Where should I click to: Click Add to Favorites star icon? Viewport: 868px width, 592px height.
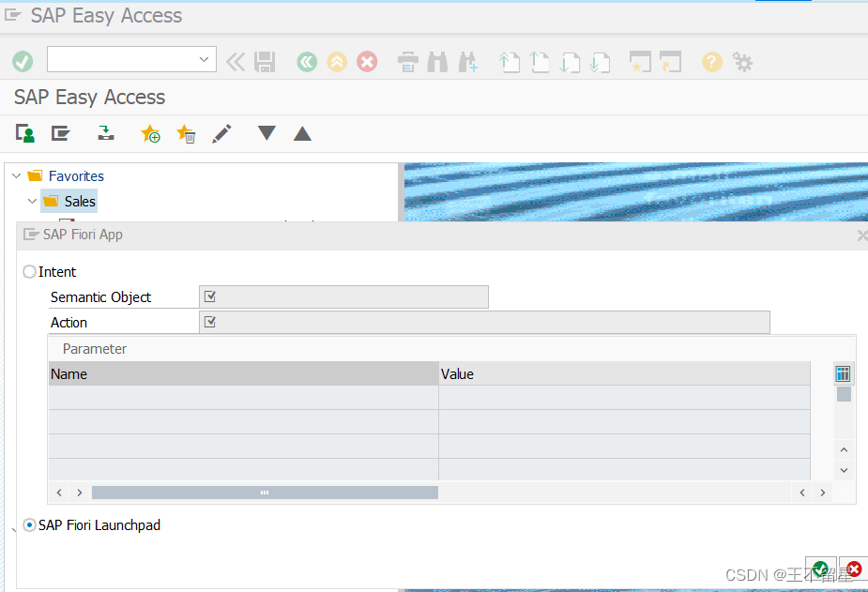150,133
